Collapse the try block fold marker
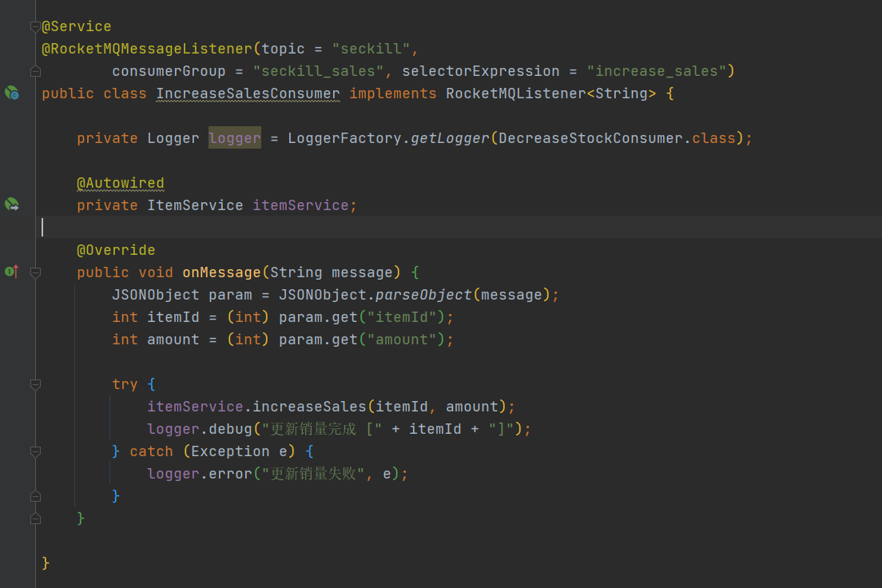 click(x=35, y=384)
